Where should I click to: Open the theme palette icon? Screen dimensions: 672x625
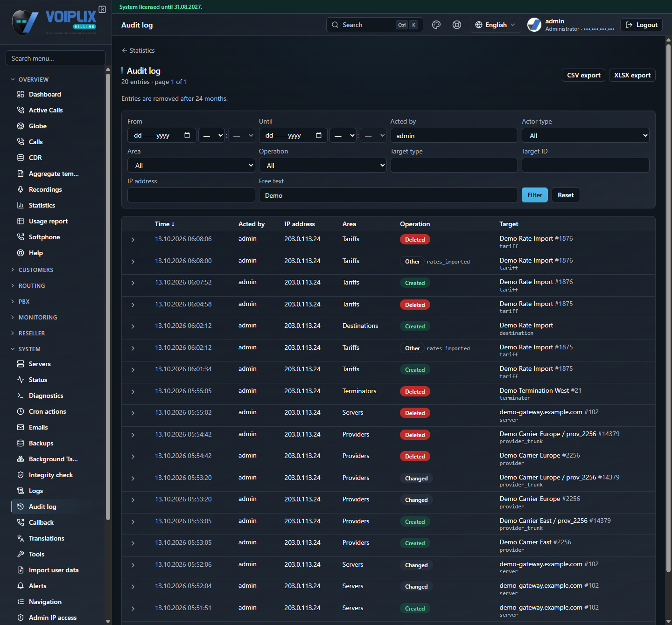[x=436, y=25]
